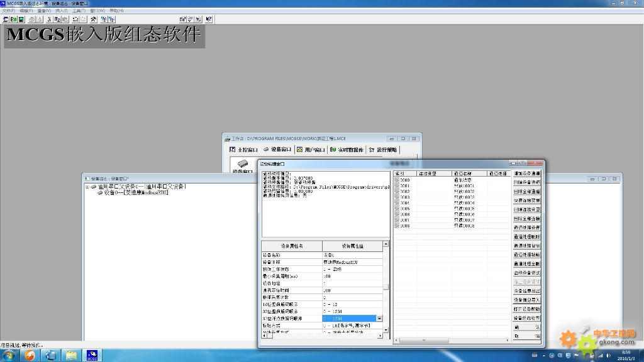
Task: Click the 设备名称 value cell 设备0
Action: pos(353,255)
